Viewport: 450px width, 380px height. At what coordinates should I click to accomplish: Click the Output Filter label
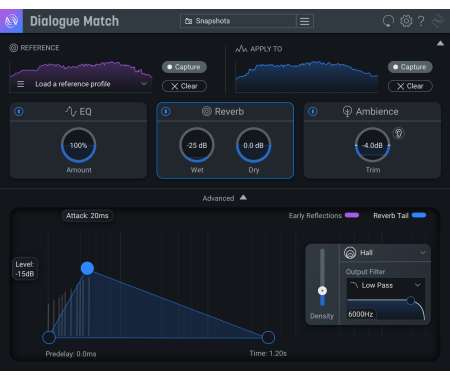point(365,272)
